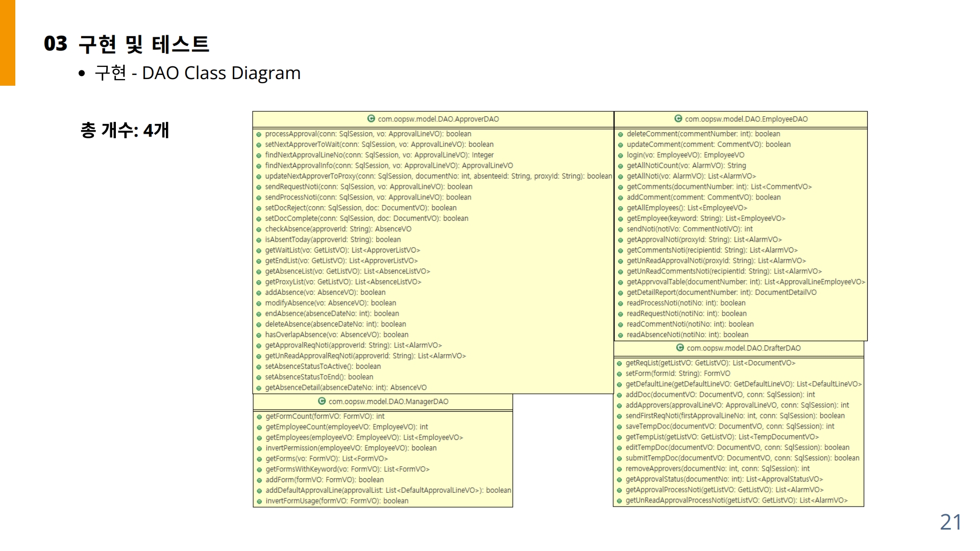980x551 pixels.
Task: Click the '구현 - DAO Class Diagram' bullet text
Action: (x=198, y=73)
